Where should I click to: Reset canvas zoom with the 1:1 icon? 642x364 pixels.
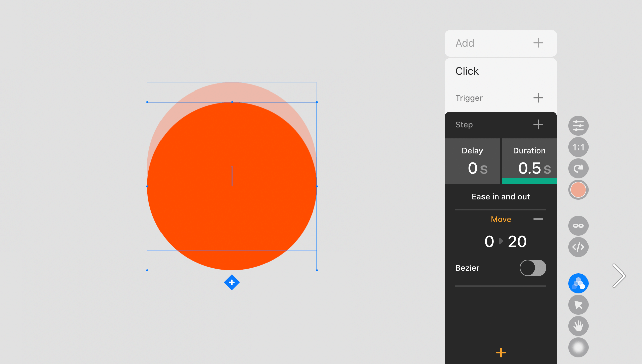click(578, 147)
